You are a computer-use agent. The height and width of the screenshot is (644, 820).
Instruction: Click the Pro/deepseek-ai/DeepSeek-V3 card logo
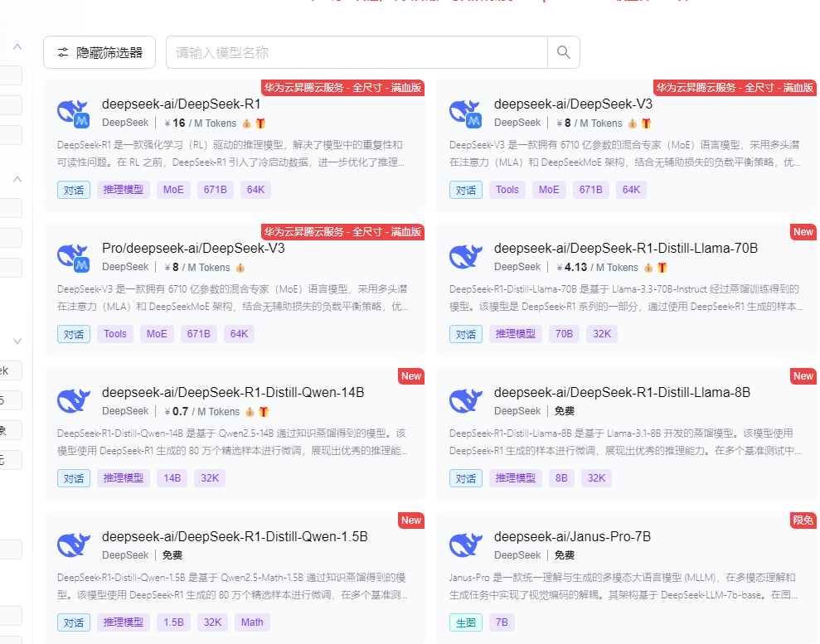tap(73, 258)
